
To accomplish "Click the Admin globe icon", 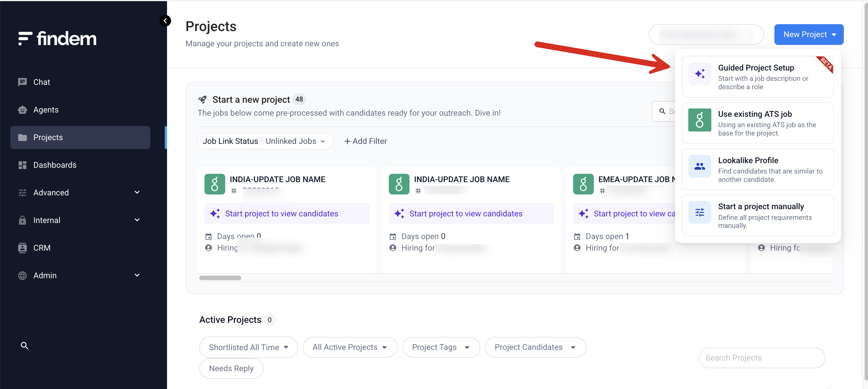I will pyautogui.click(x=22, y=275).
